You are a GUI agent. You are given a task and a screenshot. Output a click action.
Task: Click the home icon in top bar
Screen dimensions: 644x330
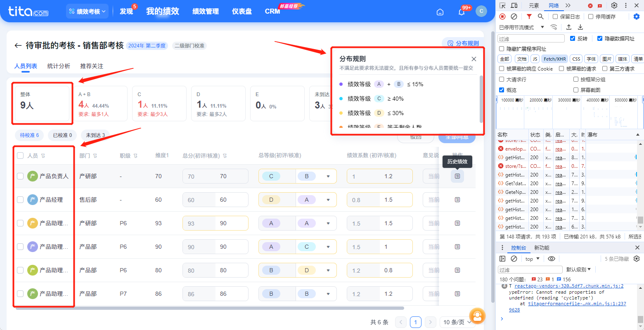coord(440,12)
